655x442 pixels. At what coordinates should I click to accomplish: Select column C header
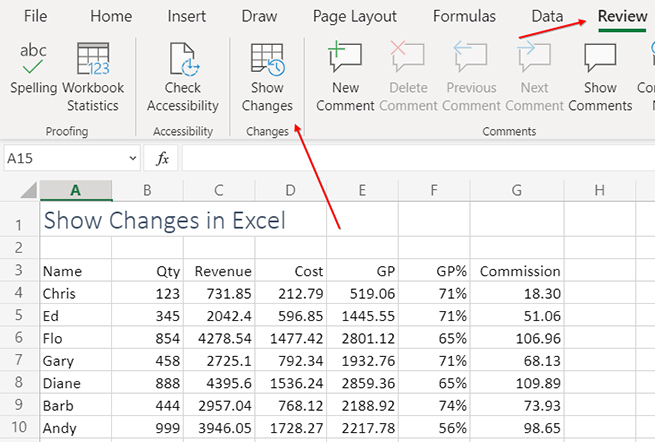(x=219, y=191)
